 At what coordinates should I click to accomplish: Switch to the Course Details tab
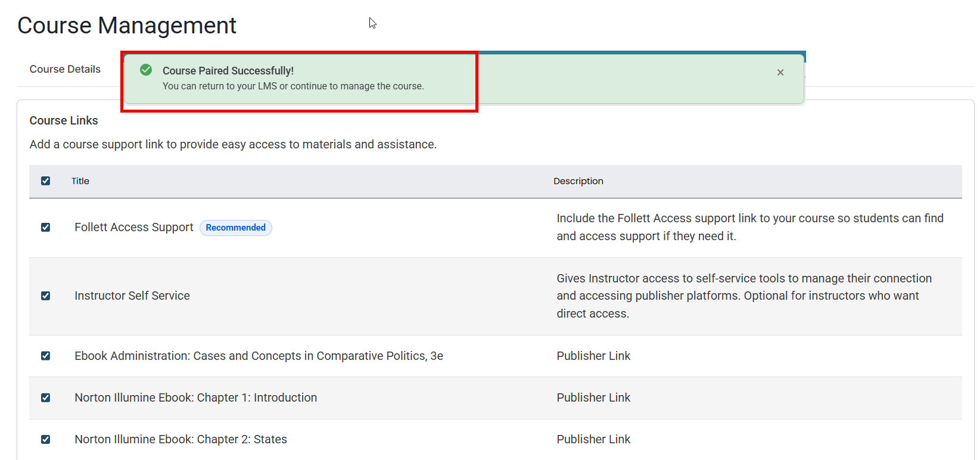(x=65, y=69)
